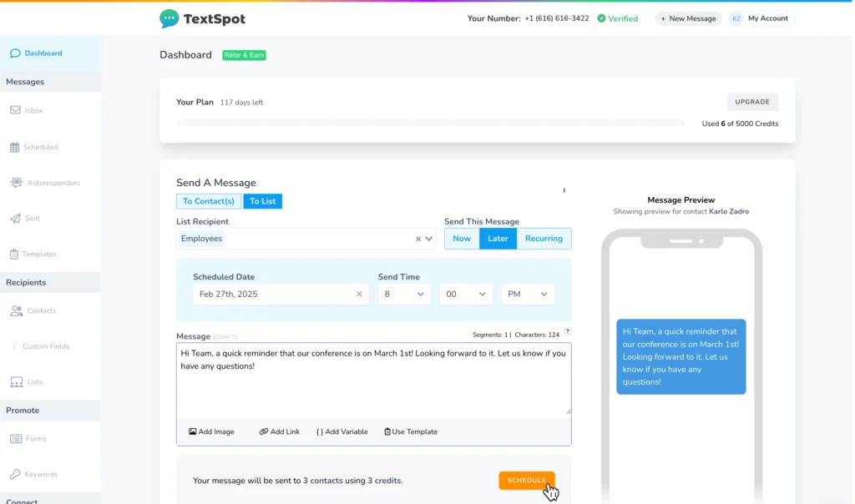Open the send hour dropdown showing 8
Image resolution: width=855 pixels, height=504 pixels.
pos(405,295)
